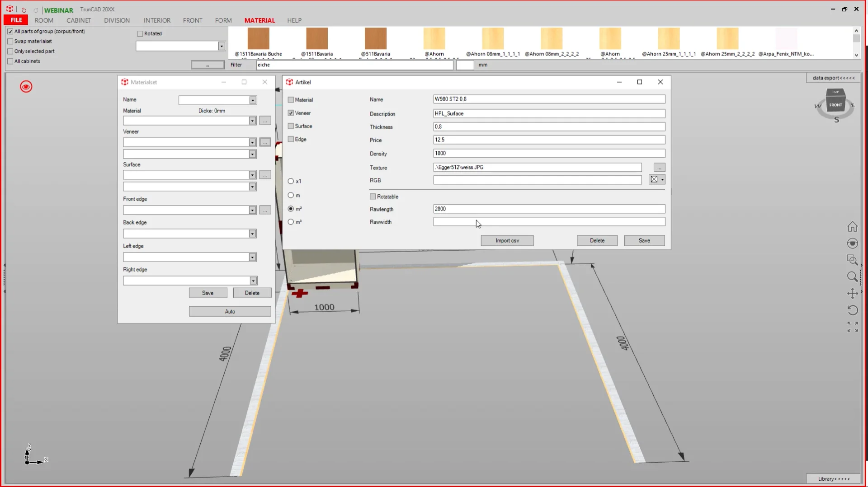Activate the magnifier zoom tool
Screen dimensions: 868x487
point(853,277)
